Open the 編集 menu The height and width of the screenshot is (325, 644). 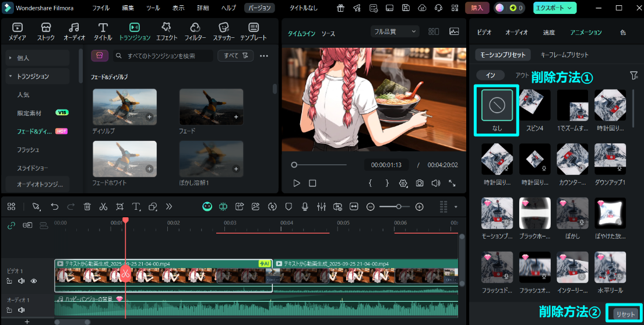point(128,8)
